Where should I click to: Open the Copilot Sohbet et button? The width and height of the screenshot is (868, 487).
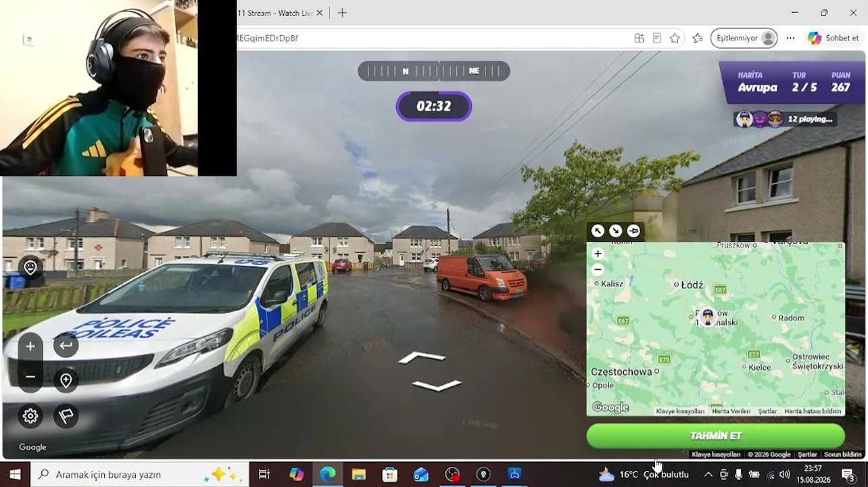coord(834,38)
